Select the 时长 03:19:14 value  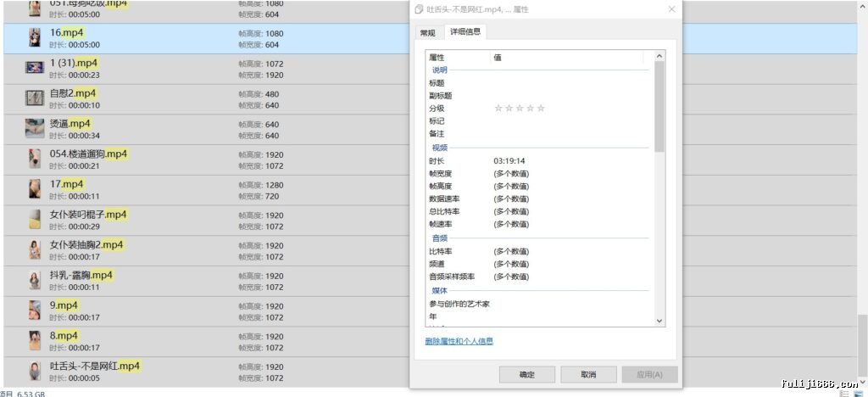coord(509,161)
